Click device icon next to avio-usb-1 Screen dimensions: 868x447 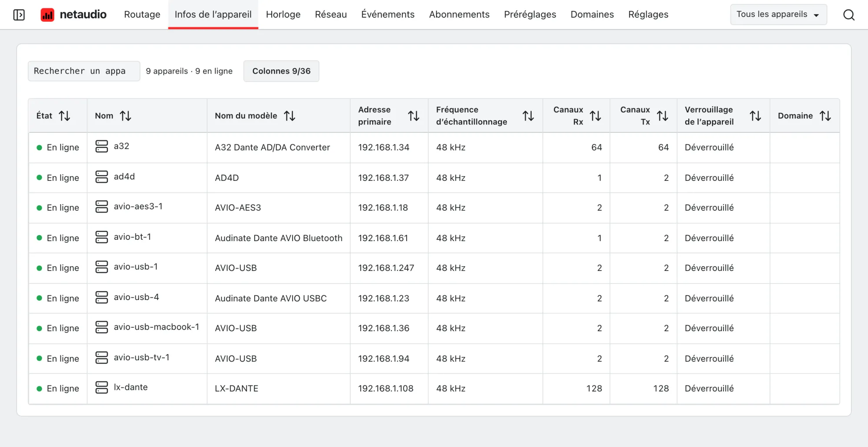point(102,267)
